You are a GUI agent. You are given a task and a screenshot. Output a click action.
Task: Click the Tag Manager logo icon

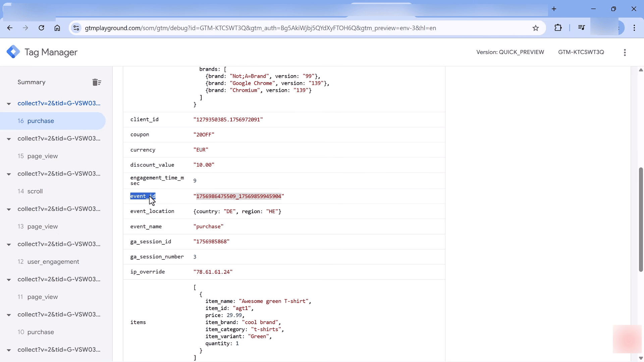pyautogui.click(x=13, y=52)
